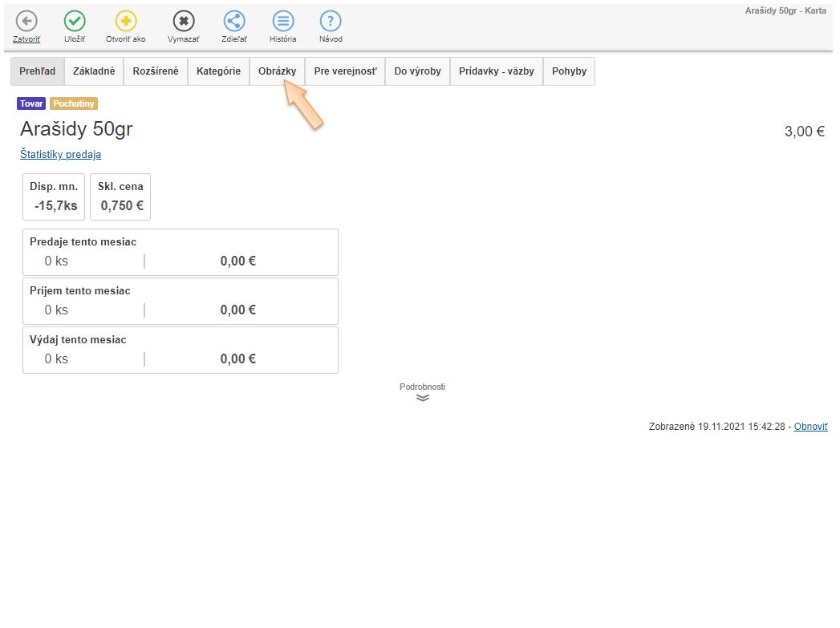Click the Zatvoriť back arrow icon
Image resolution: width=840 pixels, height=628 pixels.
[x=26, y=22]
